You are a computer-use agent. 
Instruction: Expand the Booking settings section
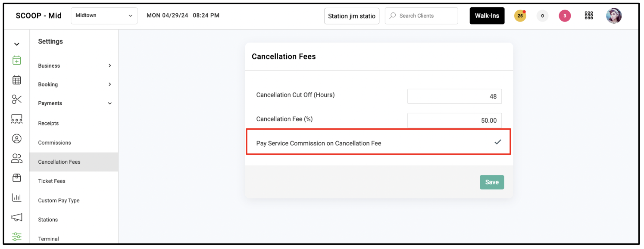coord(75,84)
